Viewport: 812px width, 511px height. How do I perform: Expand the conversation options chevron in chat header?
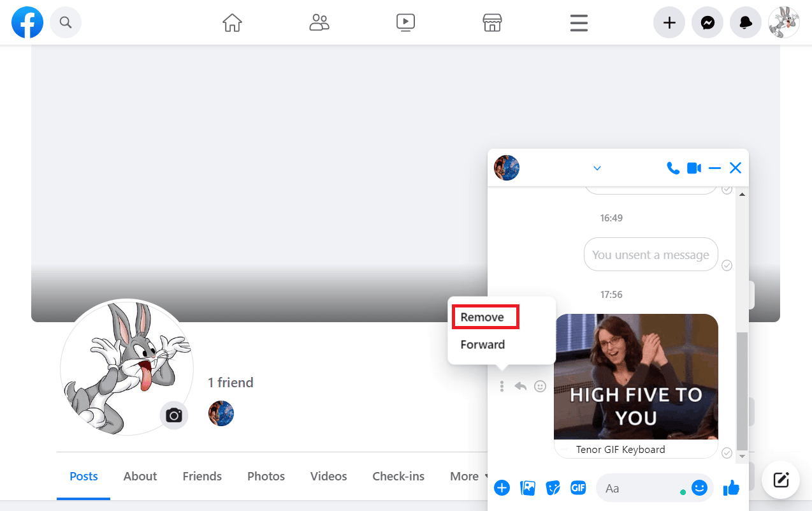tap(597, 168)
